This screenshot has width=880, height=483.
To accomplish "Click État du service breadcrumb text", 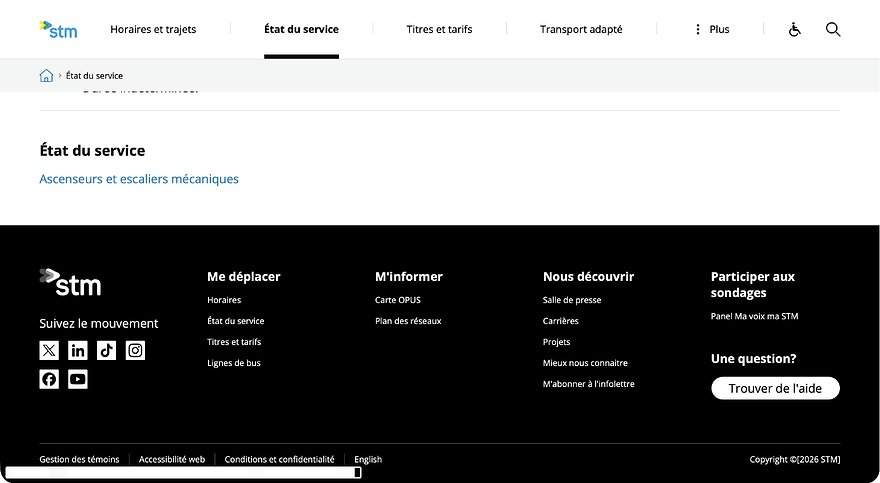I will coord(94,76).
